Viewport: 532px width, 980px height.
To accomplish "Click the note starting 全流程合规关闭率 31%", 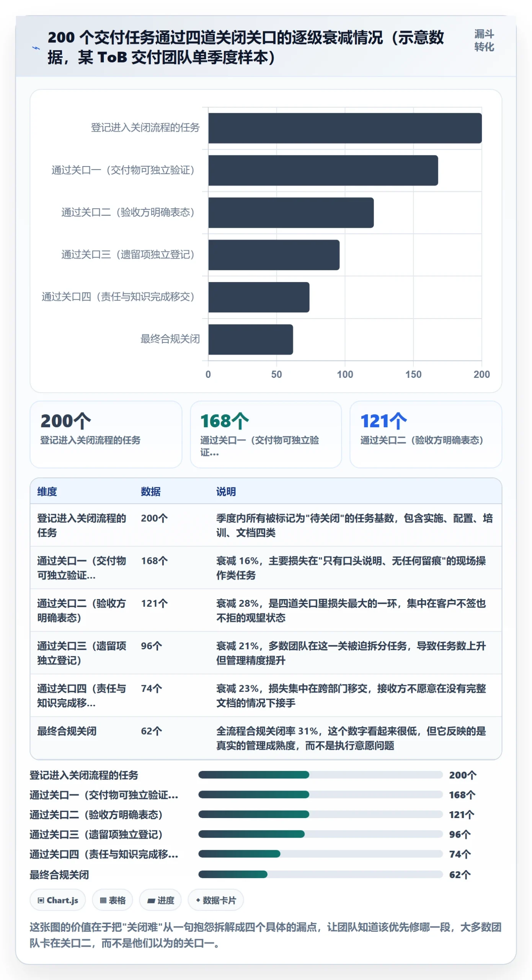I will pyautogui.click(x=351, y=738).
